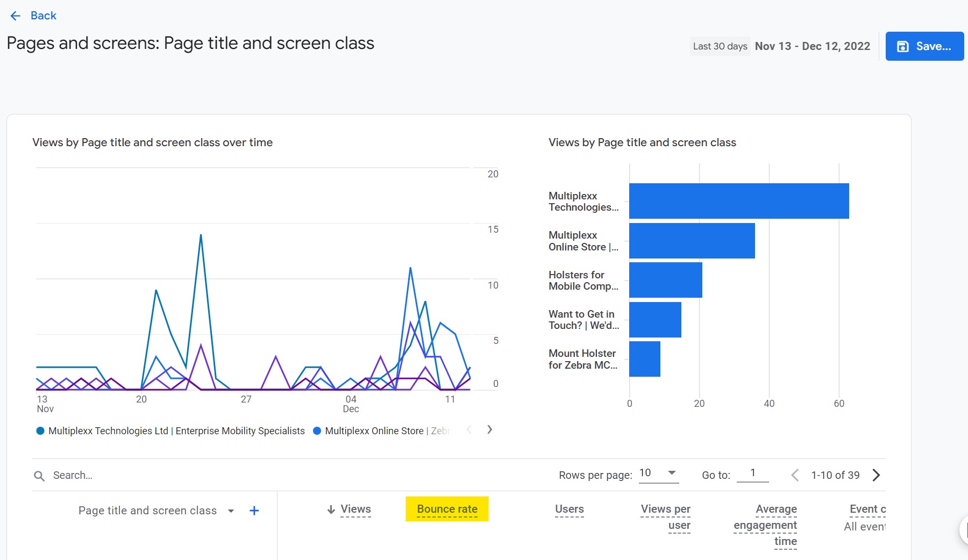This screenshot has width=968, height=560.
Task: Click the Nov 13 - Dec 12, 2022 date range
Action: coord(812,46)
